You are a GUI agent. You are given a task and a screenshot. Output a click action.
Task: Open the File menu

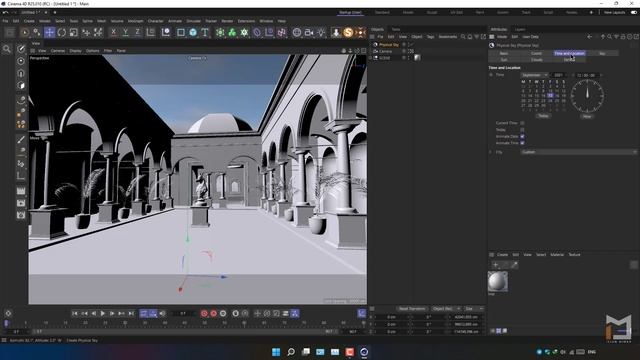(5, 21)
